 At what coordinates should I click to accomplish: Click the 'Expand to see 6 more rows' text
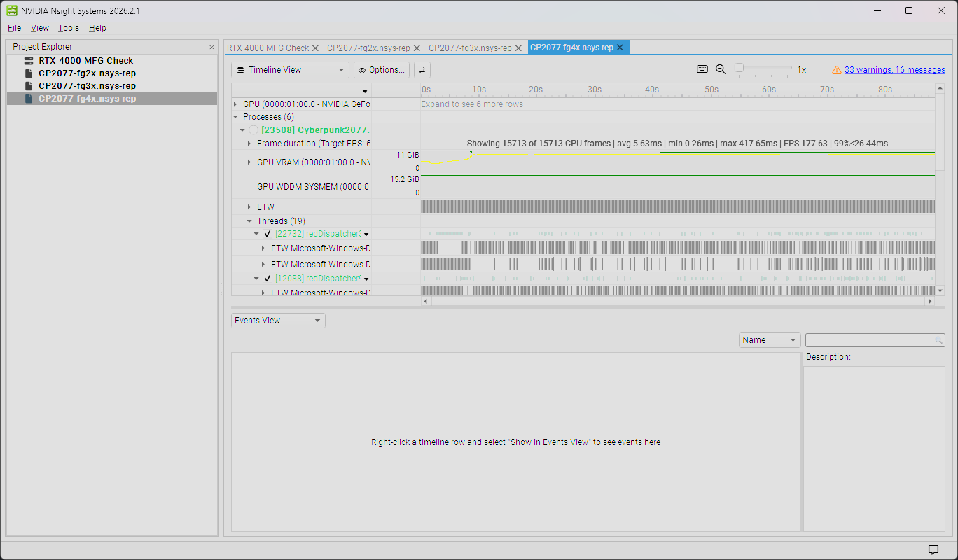(x=472, y=104)
